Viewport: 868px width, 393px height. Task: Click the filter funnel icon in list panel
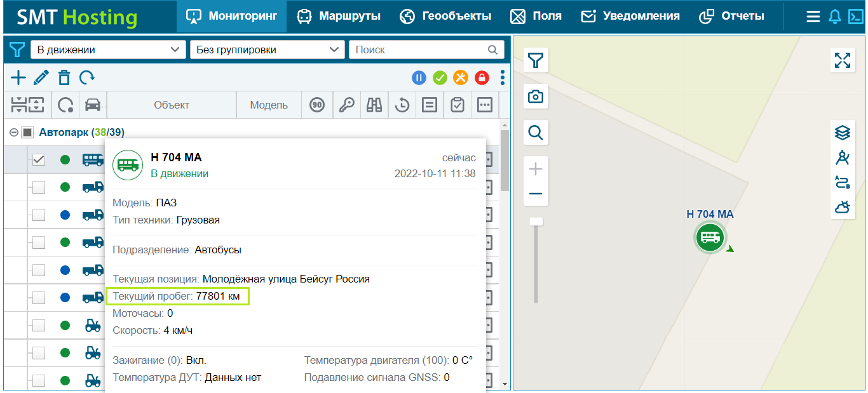point(17,50)
